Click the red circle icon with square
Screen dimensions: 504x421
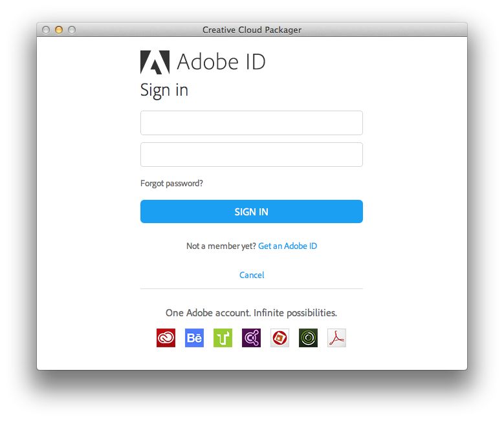click(x=279, y=338)
